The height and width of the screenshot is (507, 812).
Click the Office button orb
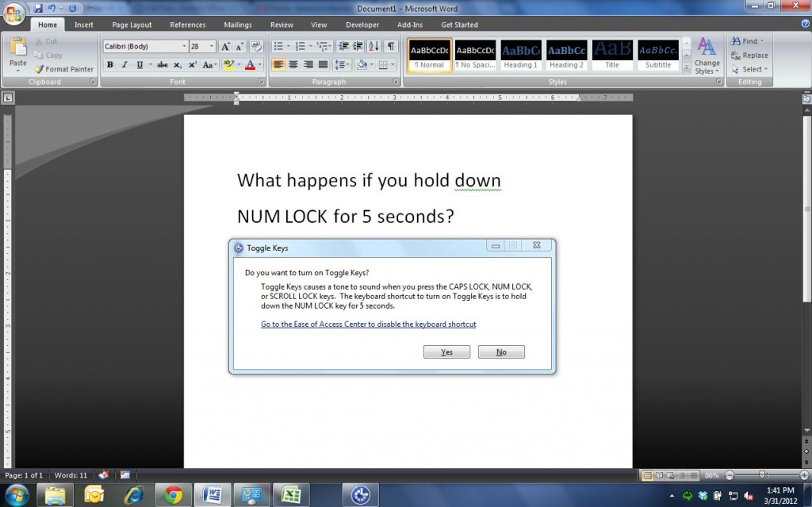pyautogui.click(x=14, y=13)
